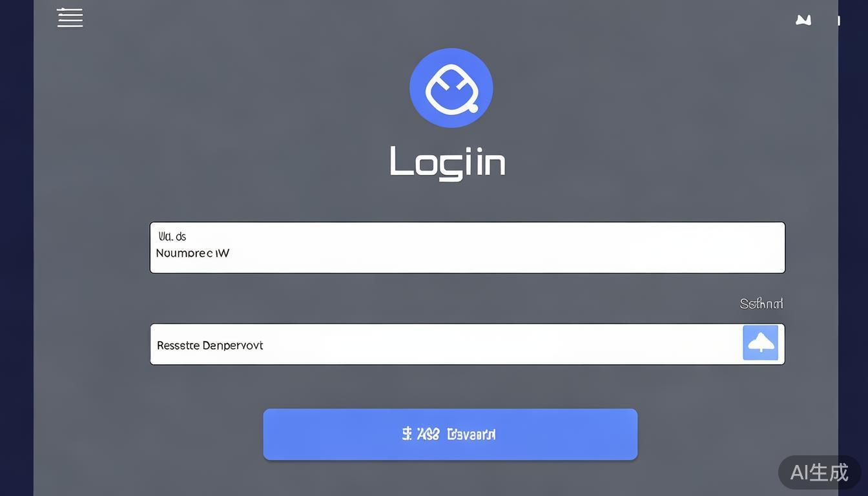
Task: Click the 'Noumprec iW' text line
Action: (x=192, y=253)
